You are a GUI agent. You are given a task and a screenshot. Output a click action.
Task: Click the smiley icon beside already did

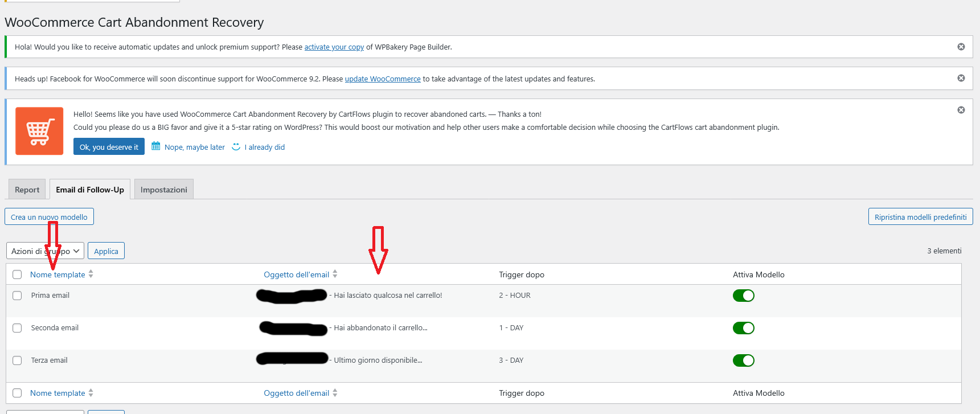[x=236, y=146]
